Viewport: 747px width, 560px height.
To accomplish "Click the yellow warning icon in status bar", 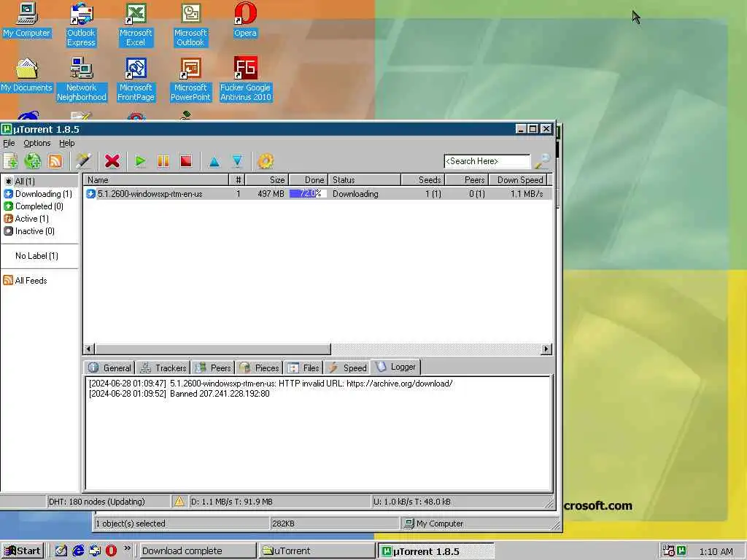I will (179, 502).
